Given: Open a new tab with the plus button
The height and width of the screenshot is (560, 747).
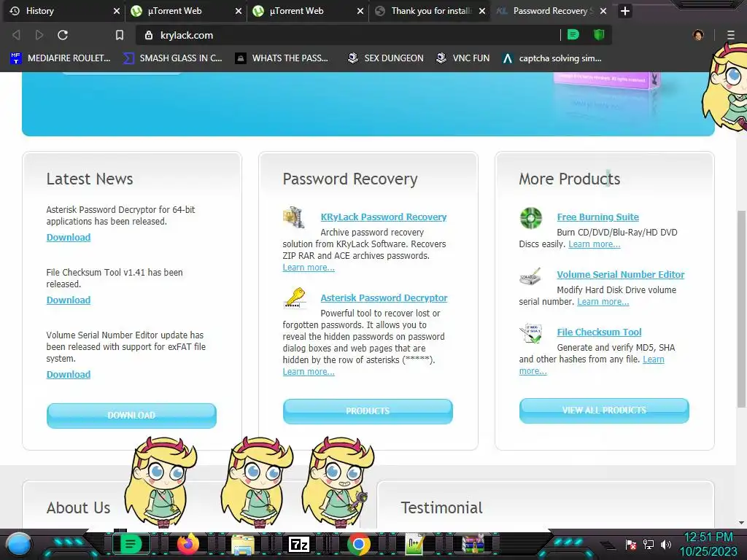Looking at the screenshot, I should 625,11.
